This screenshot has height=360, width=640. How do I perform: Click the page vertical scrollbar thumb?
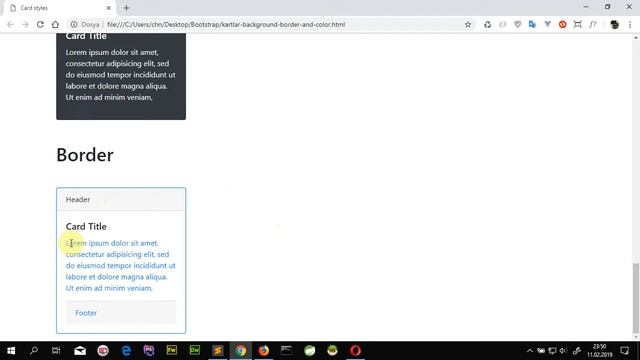(636, 298)
